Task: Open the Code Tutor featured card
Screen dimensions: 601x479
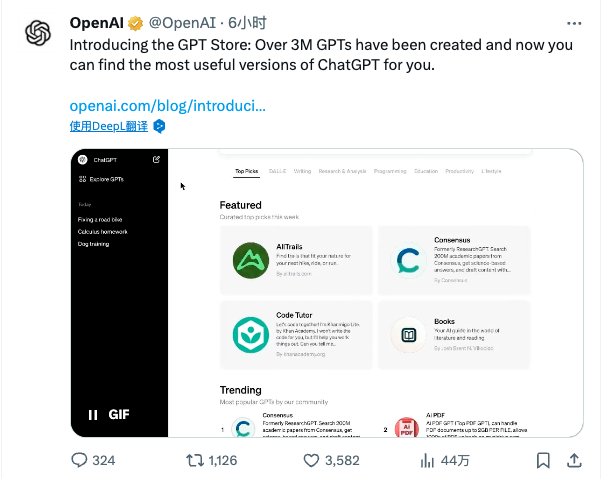Action: point(296,335)
